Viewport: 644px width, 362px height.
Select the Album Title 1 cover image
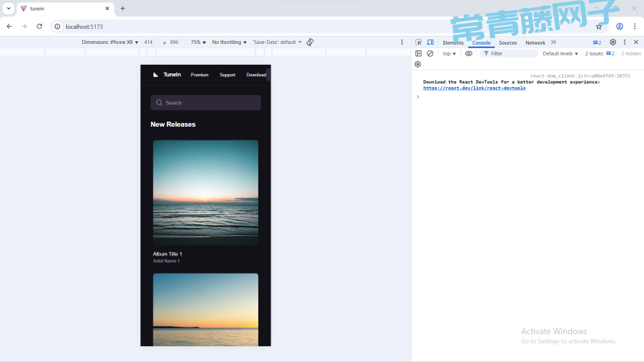[205, 192]
